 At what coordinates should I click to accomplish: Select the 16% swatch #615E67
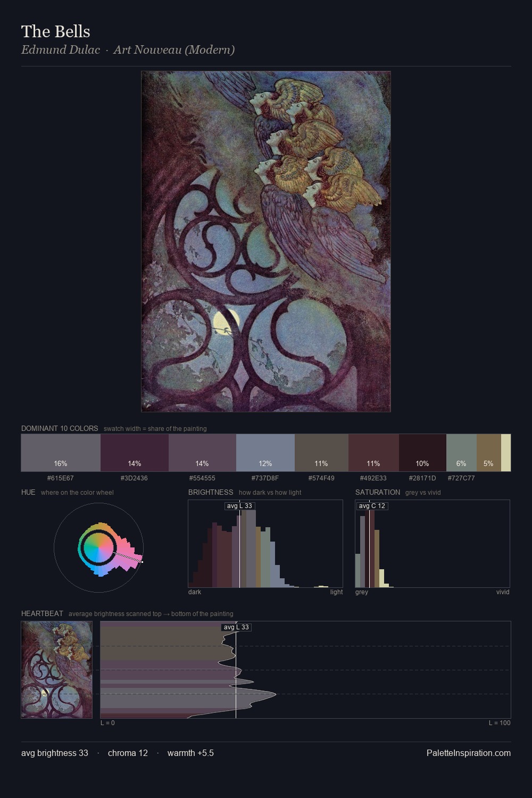click(61, 453)
